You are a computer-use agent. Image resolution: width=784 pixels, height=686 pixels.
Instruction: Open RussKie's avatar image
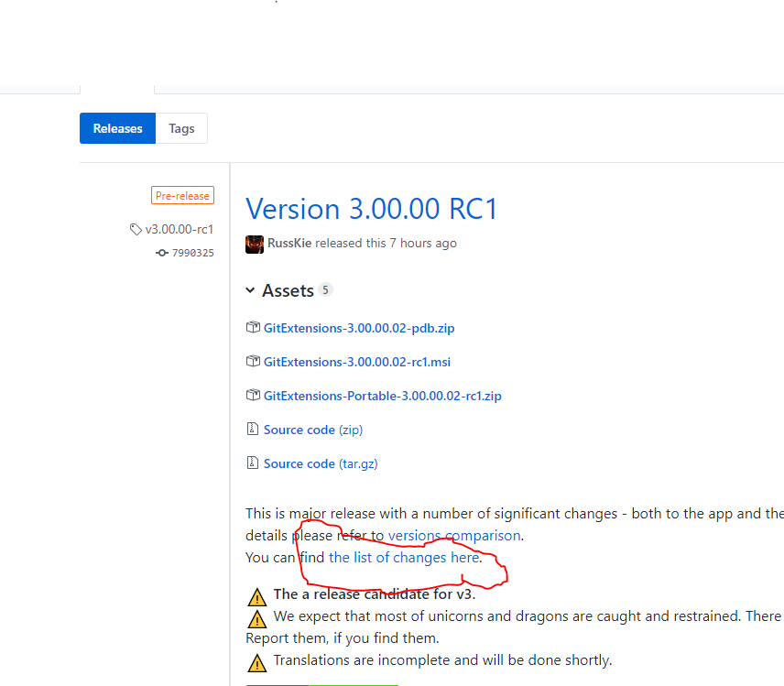254,244
